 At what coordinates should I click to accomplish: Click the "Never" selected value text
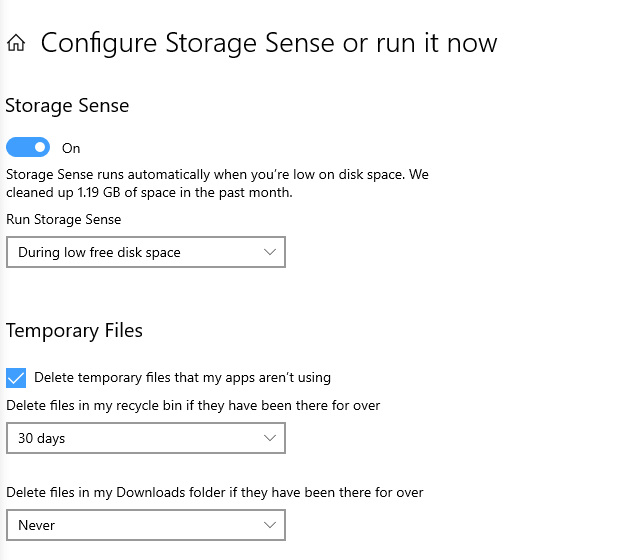pos(36,525)
